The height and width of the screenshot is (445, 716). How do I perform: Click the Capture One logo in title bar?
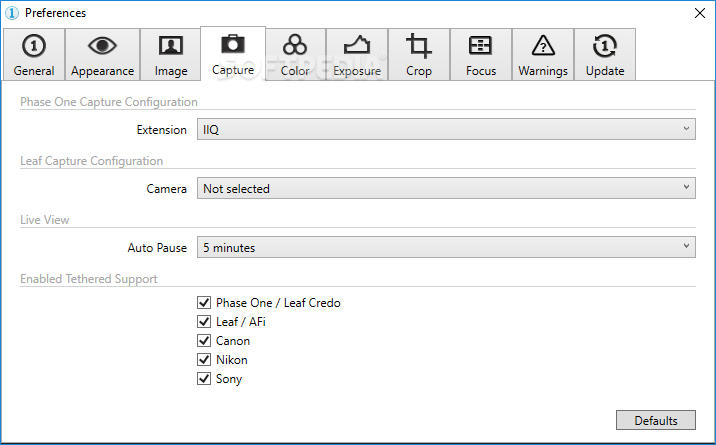point(12,13)
